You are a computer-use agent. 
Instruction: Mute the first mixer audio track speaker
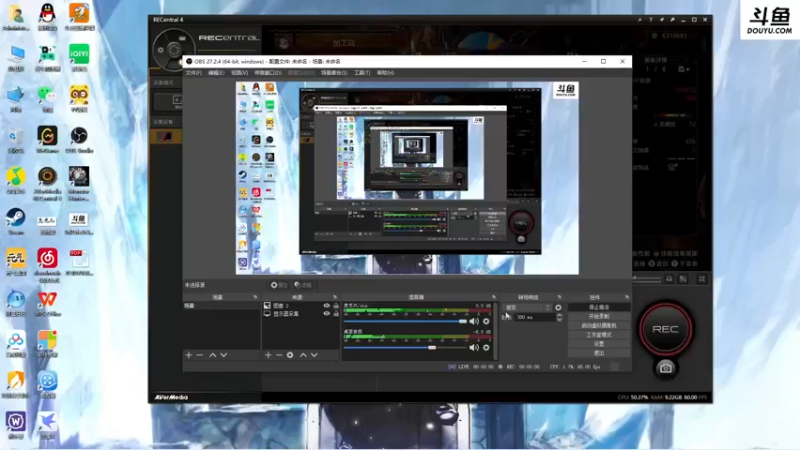[x=474, y=321]
